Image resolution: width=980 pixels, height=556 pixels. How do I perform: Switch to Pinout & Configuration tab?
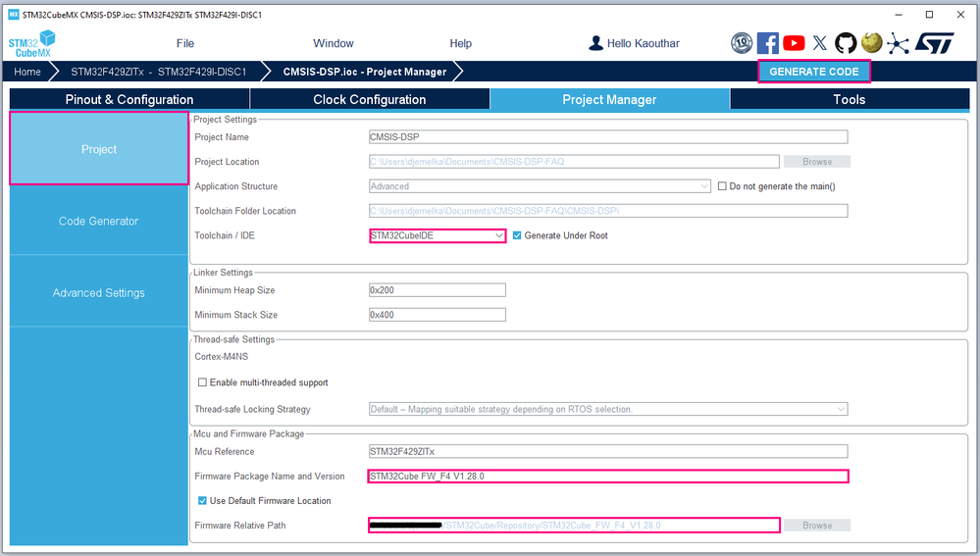(129, 99)
